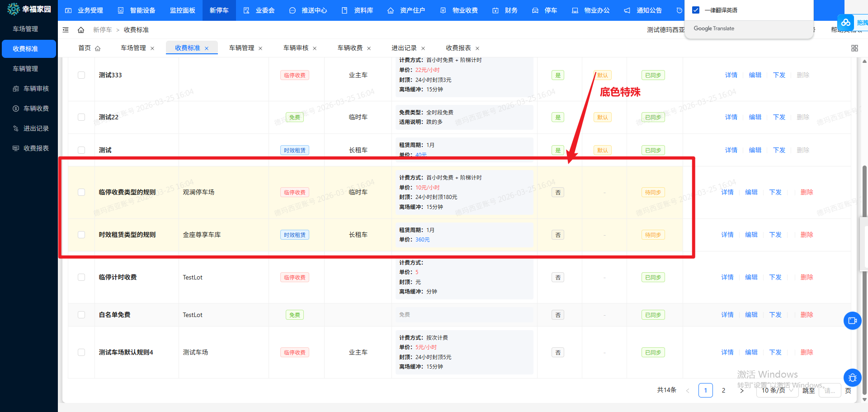
Task: Switch to the 进出记录 tab
Action: (x=404, y=48)
